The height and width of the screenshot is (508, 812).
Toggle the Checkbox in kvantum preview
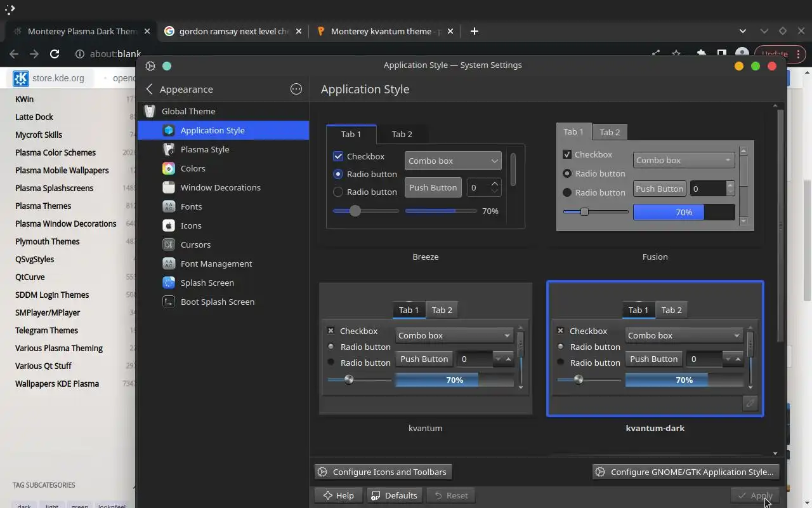331,331
